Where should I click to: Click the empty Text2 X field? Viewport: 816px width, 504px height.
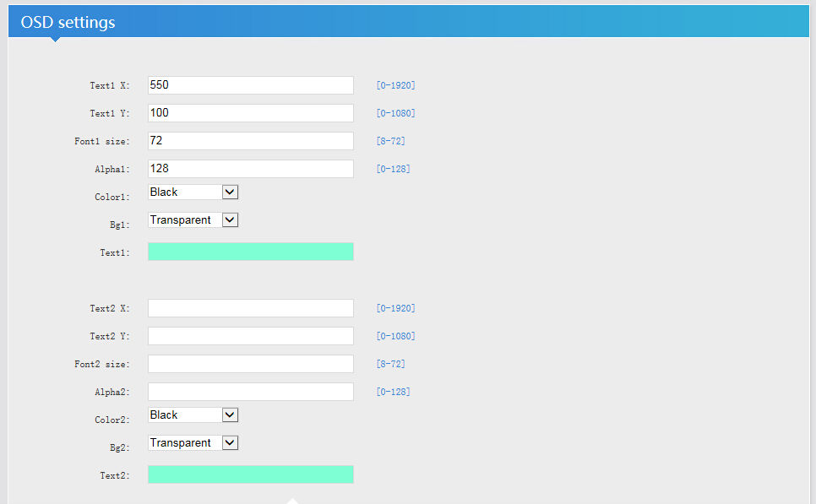250,308
